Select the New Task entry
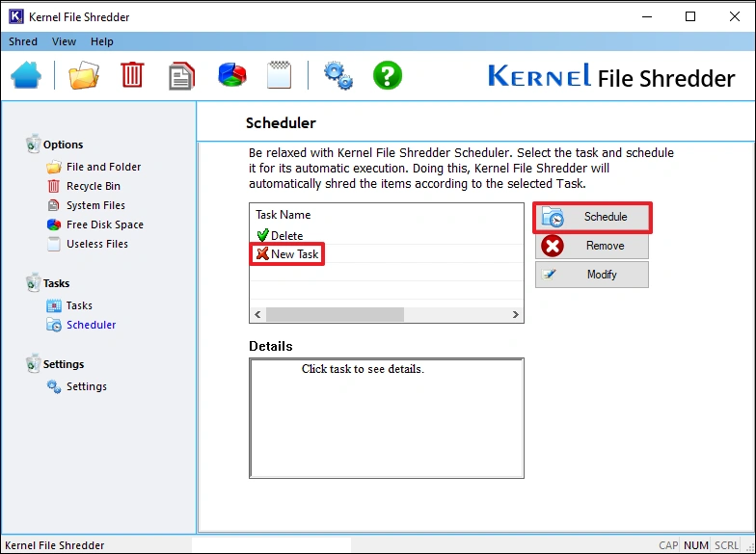The width and height of the screenshot is (756, 554). [293, 254]
